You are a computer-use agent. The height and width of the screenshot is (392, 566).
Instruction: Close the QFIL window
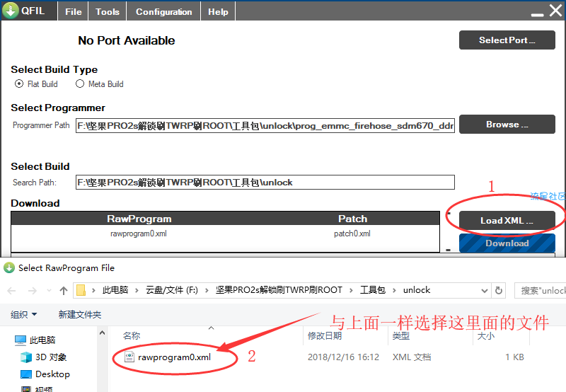tap(556, 11)
